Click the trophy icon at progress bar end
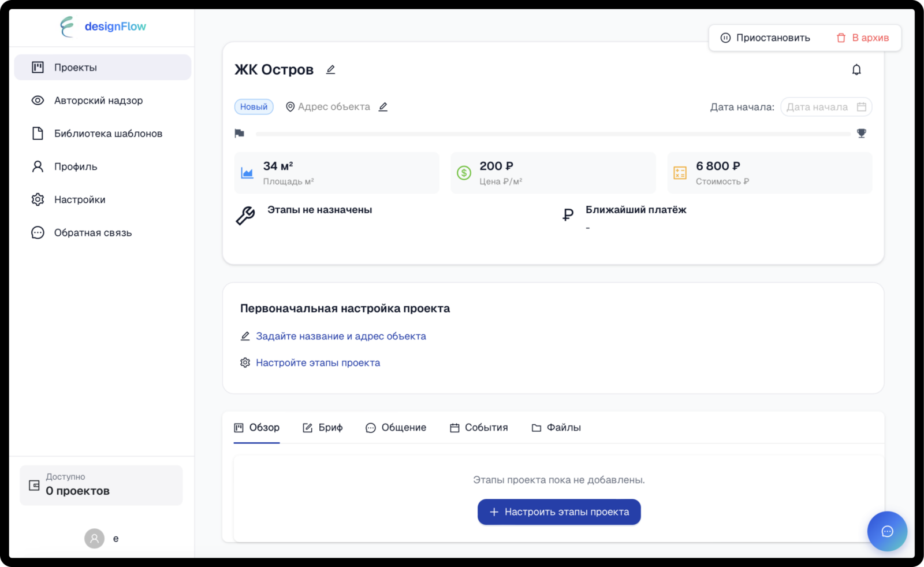This screenshot has width=924, height=567. point(862,134)
